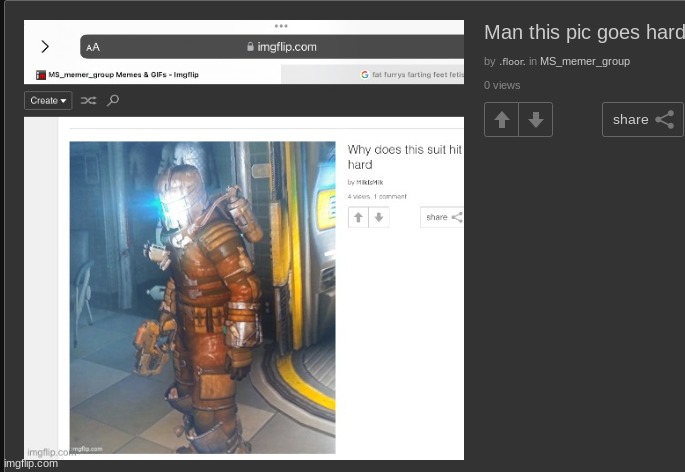
Task: Open the armored suit picture
Action: click(203, 297)
